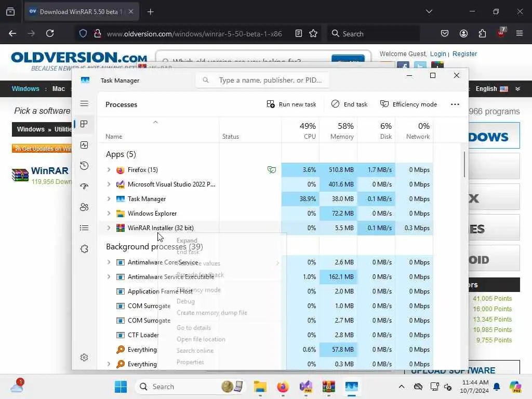Choose Search online in context menu
The width and height of the screenshot is (532, 399).
click(195, 351)
